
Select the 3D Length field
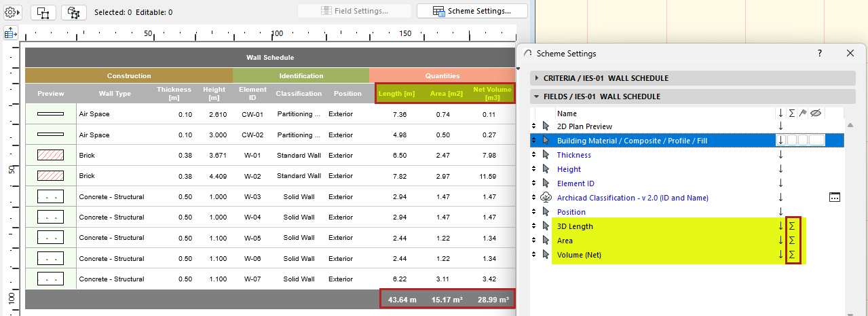[x=687, y=226]
